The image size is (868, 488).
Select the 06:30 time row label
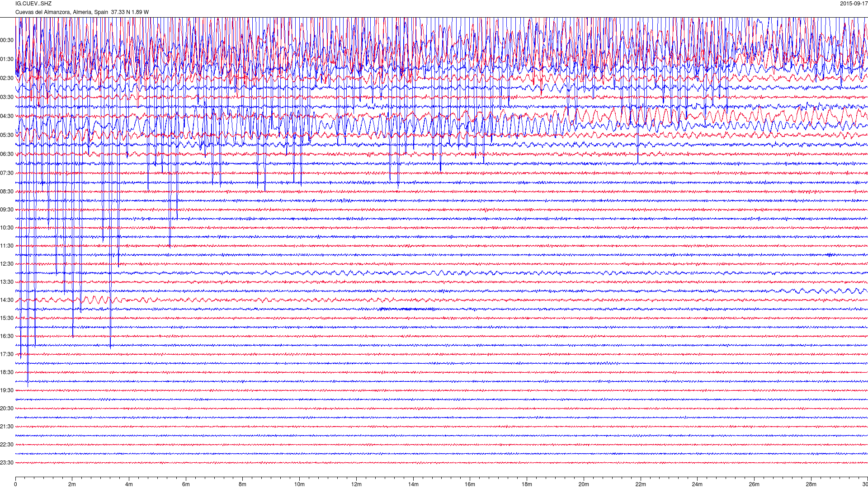[7, 154]
